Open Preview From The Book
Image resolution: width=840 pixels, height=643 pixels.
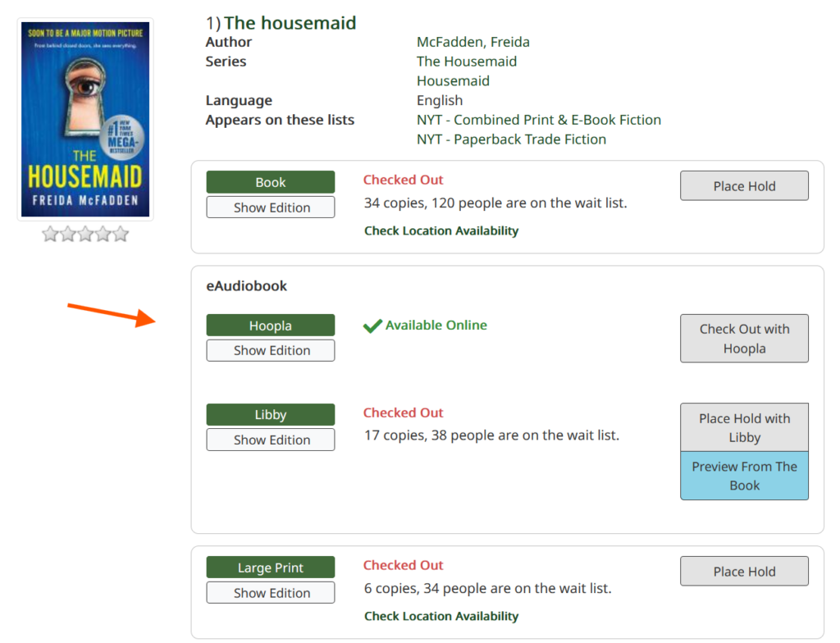[x=744, y=476]
